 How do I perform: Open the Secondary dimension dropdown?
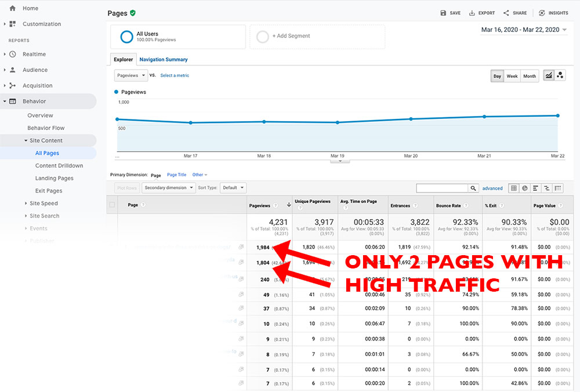(168, 188)
